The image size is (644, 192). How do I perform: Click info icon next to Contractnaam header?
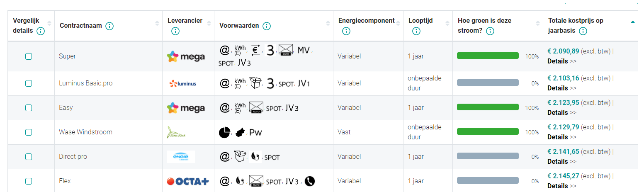click(109, 26)
